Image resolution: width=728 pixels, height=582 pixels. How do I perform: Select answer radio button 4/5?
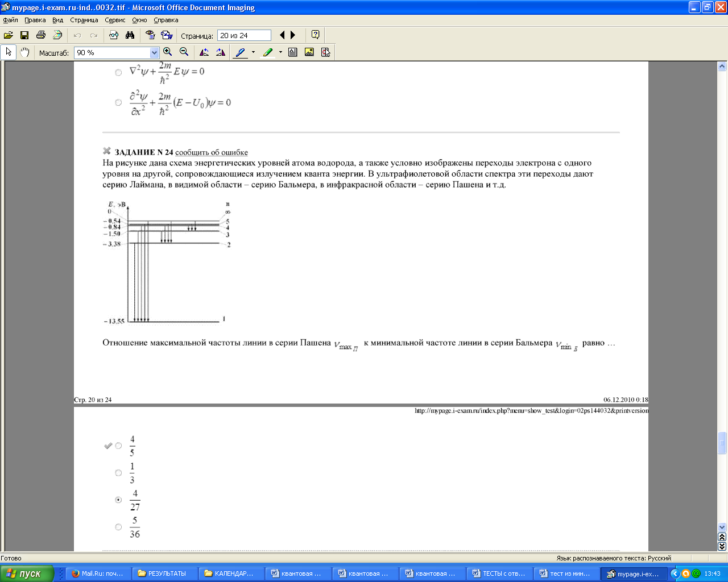(118, 446)
